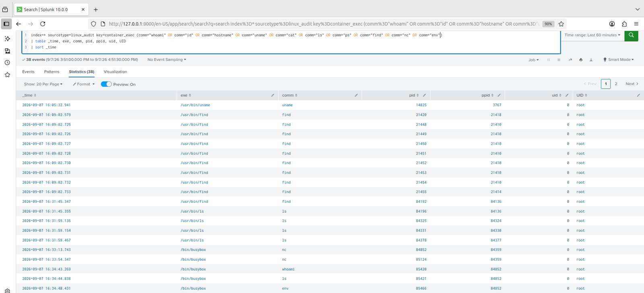The image size is (644, 293).
Task: Go to results page 2
Action: coord(616,84)
